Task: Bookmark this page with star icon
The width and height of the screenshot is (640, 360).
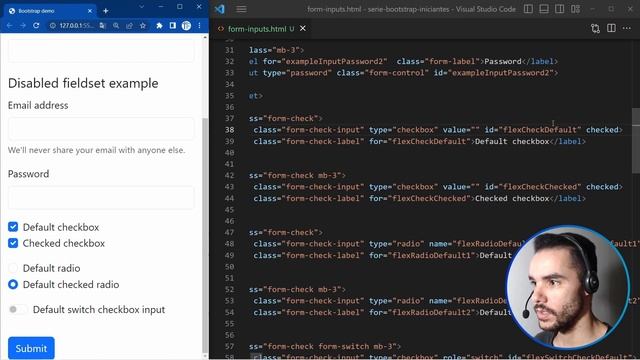Action: coord(143,25)
